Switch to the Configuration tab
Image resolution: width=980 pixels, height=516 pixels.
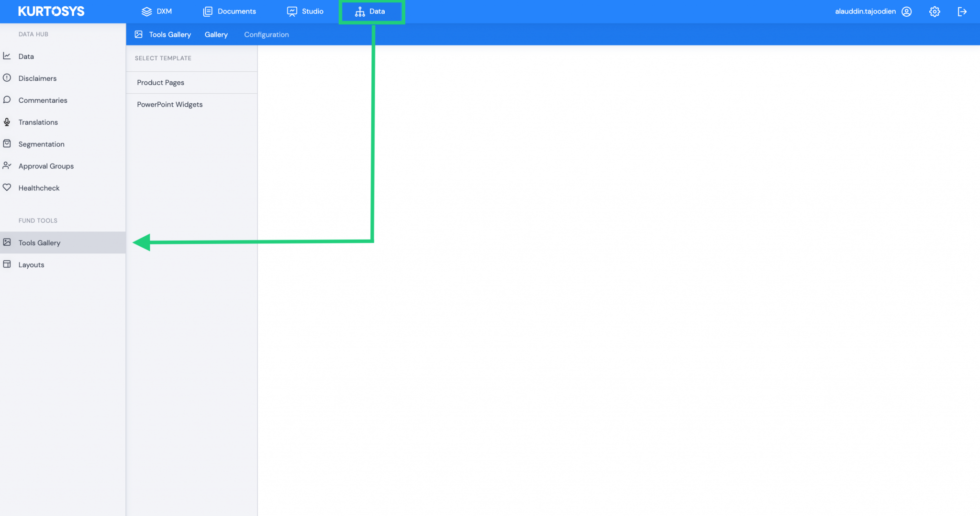(x=266, y=34)
